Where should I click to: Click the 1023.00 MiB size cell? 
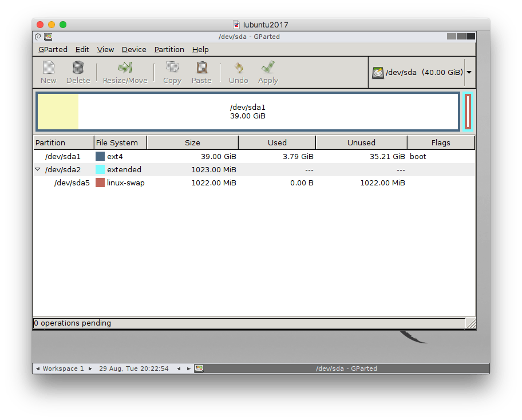click(213, 170)
